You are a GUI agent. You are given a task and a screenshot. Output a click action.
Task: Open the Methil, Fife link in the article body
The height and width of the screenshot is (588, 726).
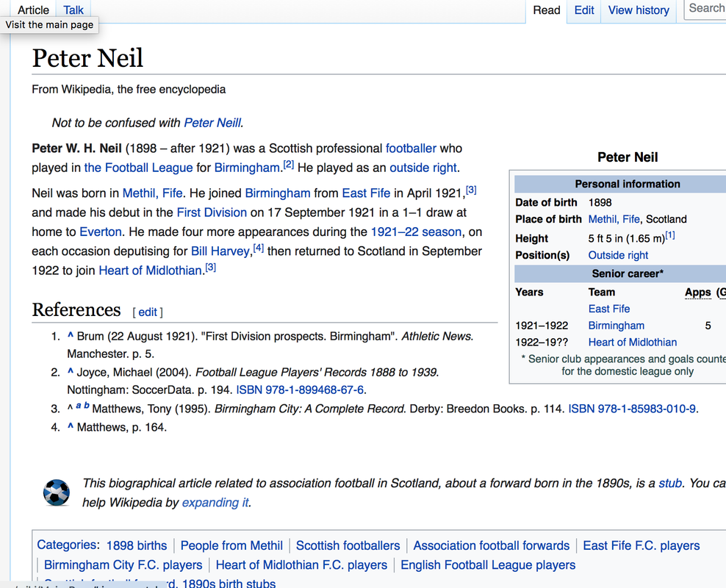tap(152, 193)
